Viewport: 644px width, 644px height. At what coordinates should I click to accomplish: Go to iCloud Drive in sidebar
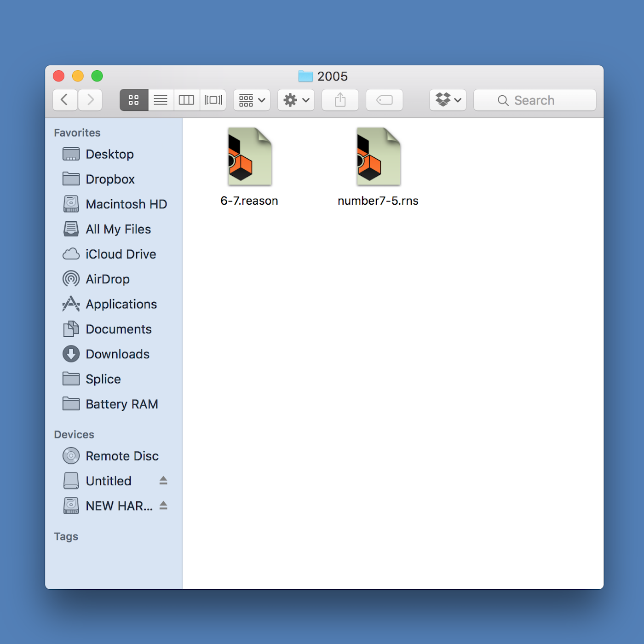pyautogui.click(x=121, y=254)
